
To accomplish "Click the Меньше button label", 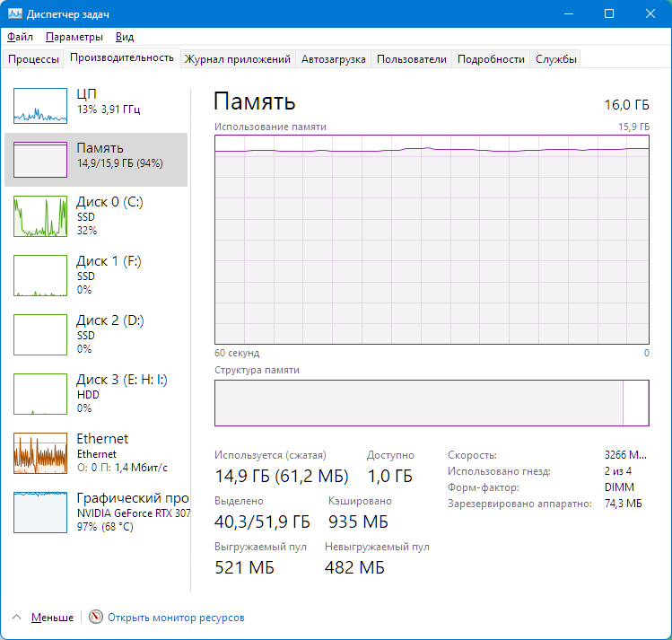I will click(52, 618).
